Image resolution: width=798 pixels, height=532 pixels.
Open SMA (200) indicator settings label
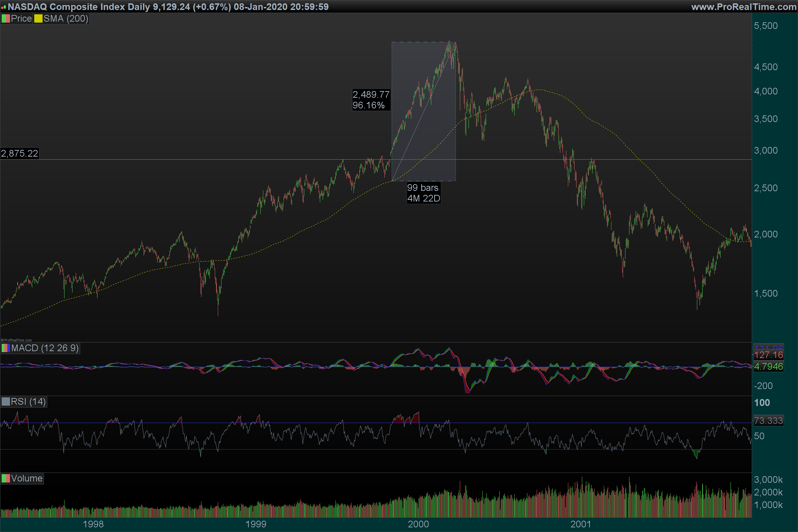click(66, 19)
